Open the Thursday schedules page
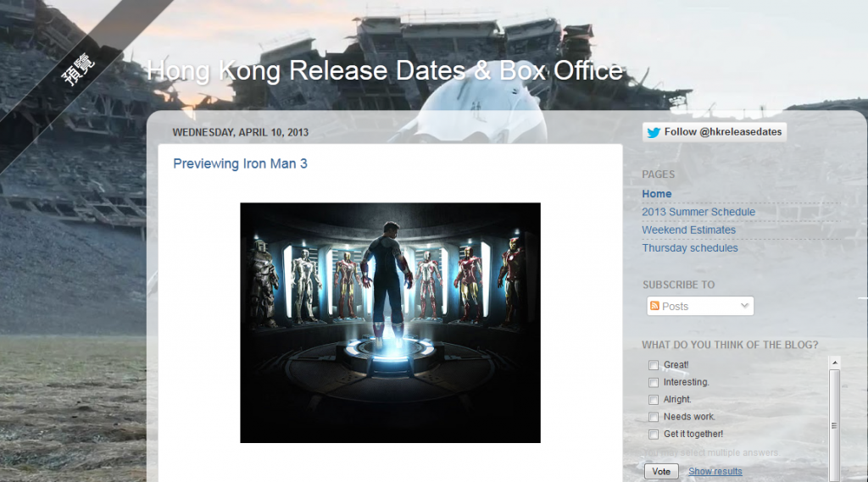 click(x=690, y=248)
